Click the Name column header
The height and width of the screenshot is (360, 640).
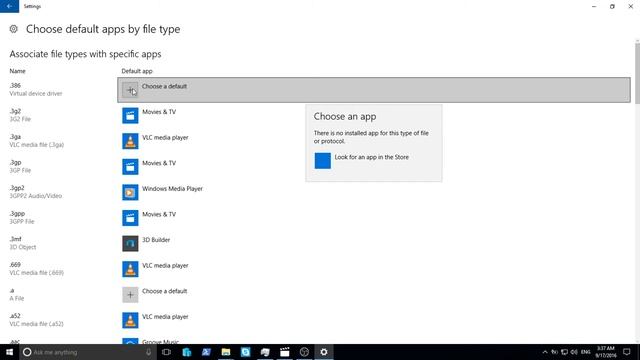coord(18,71)
